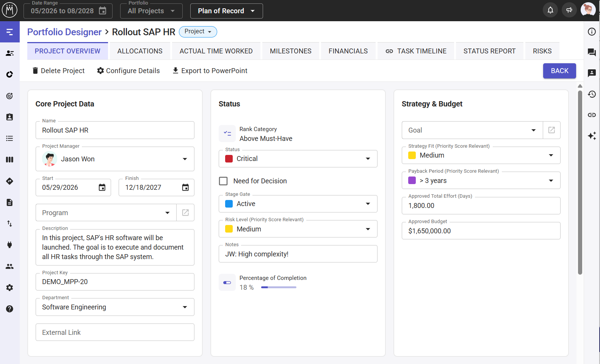This screenshot has height=364, width=600.
Task: Open the Risk Level dropdown
Action: pyautogui.click(x=298, y=229)
